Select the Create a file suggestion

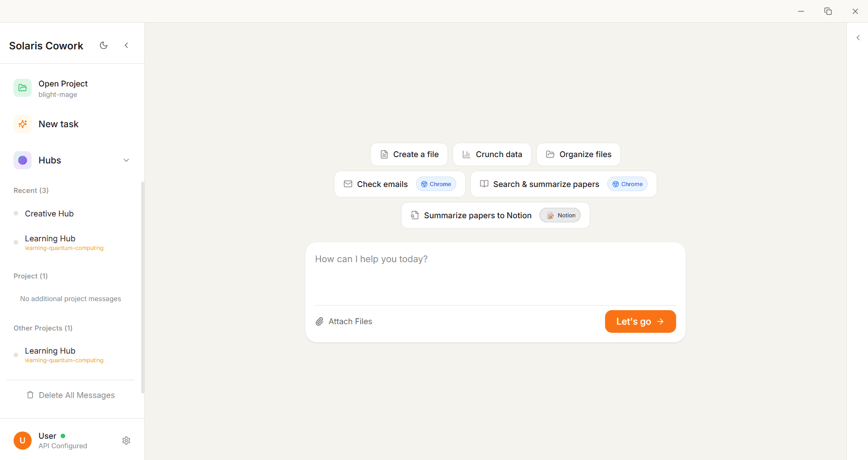point(409,154)
